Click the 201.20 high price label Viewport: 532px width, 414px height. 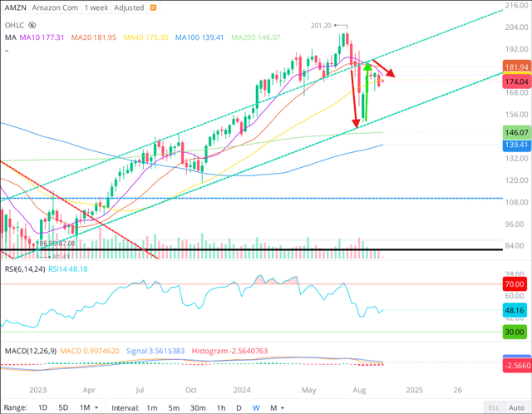point(321,26)
